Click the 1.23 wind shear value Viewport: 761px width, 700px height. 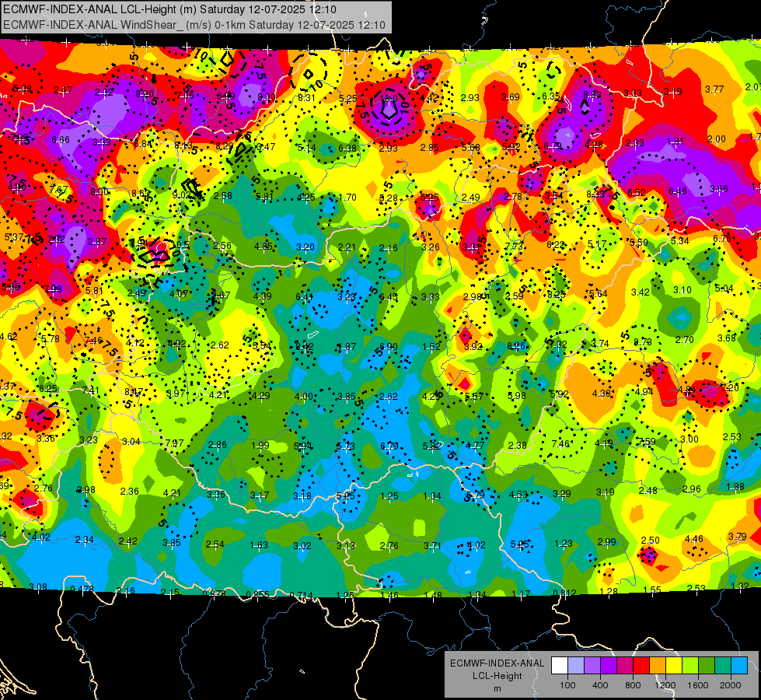coord(564,544)
